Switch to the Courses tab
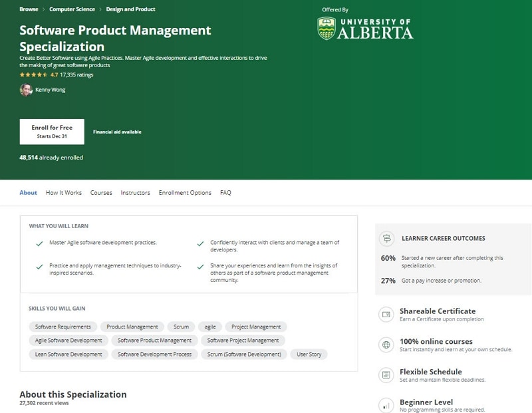Viewport: 532px width, 413px height. click(x=101, y=192)
